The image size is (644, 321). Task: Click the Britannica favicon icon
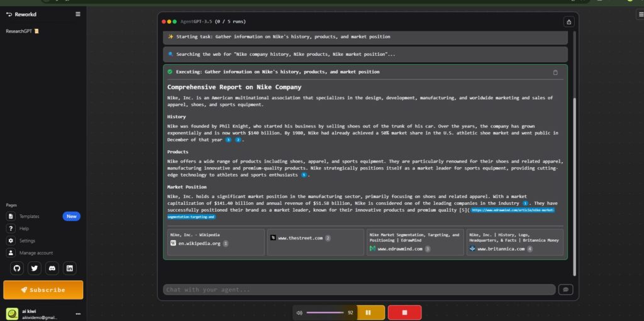(x=472, y=248)
